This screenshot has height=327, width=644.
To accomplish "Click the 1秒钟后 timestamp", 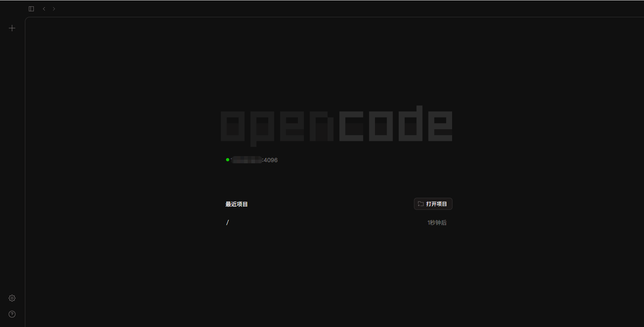I will (437, 223).
